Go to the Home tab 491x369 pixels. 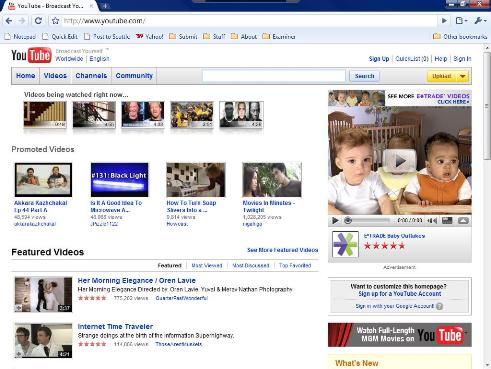(26, 76)
